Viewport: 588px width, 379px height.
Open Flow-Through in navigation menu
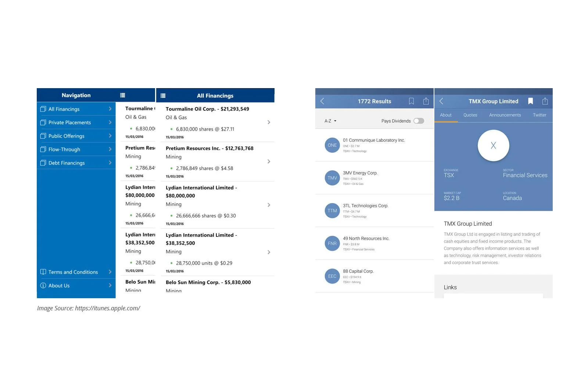(76, 149)
